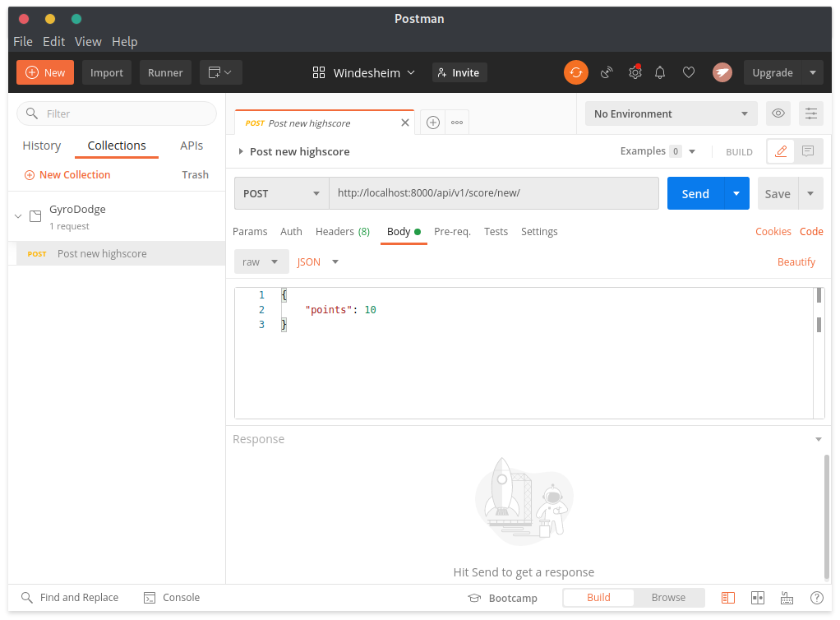Click the sync status icon

tap(576, 72)
